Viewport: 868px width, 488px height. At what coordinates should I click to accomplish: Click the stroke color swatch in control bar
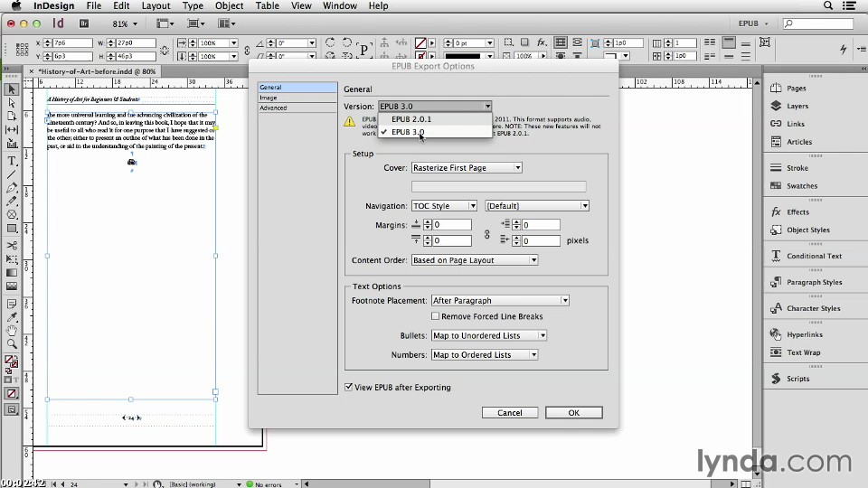click(420, 56)
